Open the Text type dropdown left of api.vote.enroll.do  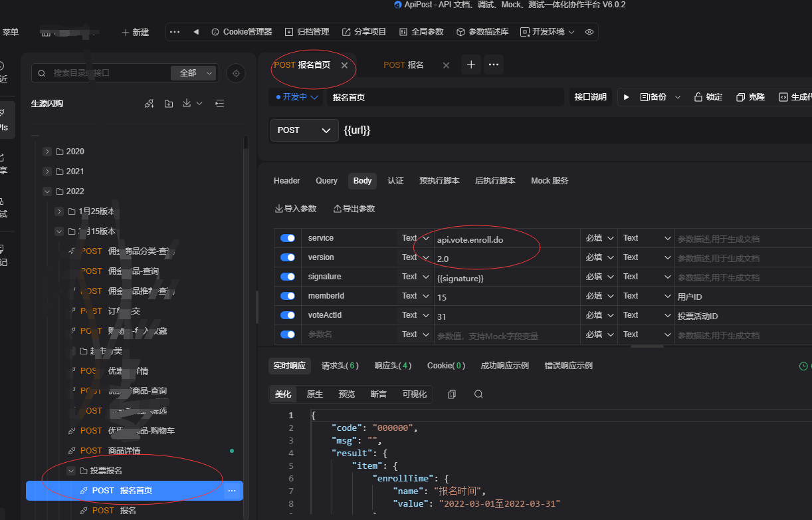pyautogui.click(x=415, y=238)
